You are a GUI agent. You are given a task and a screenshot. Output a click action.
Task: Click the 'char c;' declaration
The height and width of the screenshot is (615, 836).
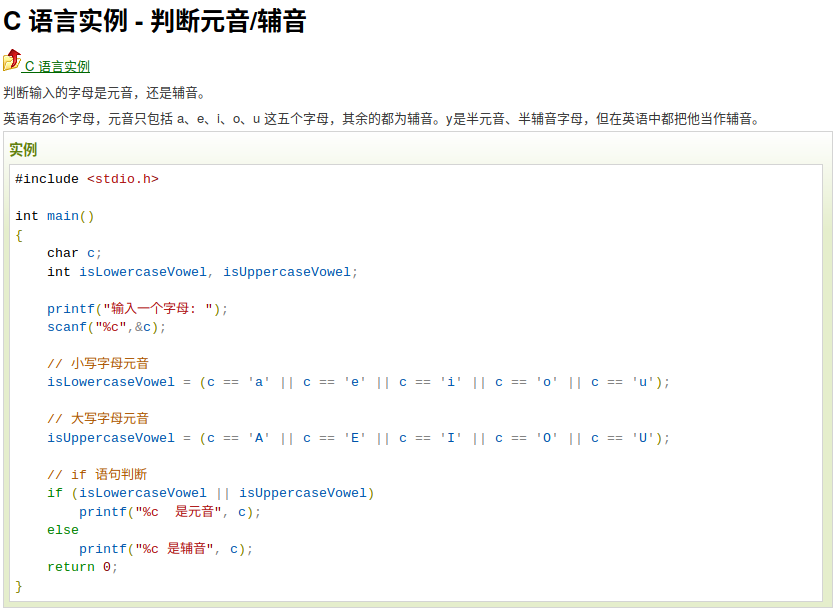pyautogui.click(x=74, y=253)
